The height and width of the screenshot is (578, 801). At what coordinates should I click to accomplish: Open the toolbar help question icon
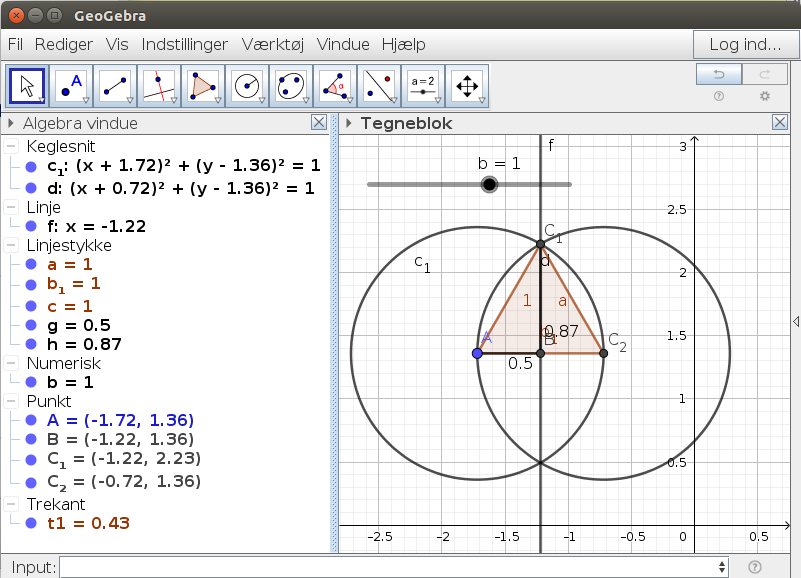click(719, 96)
